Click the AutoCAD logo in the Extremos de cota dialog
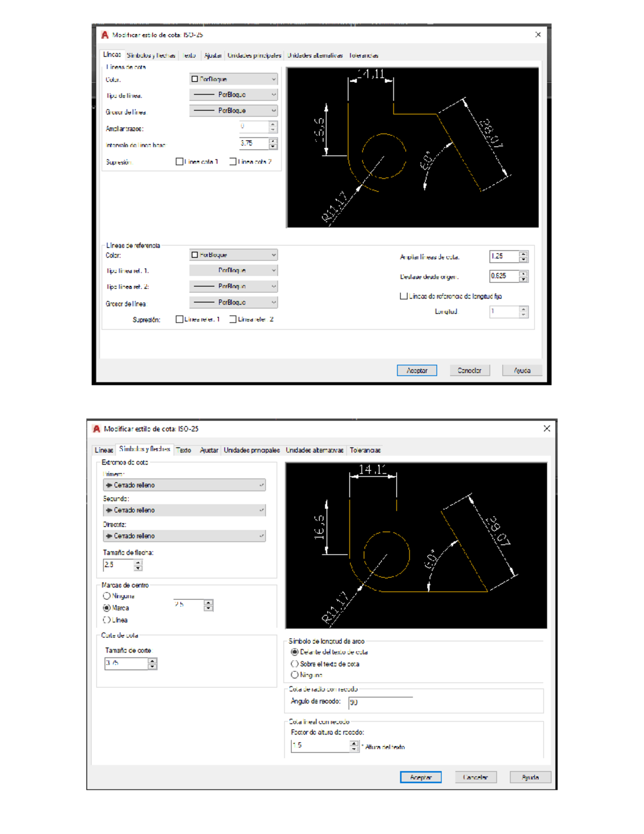This screenshot has height=834, width=644. click(97, 429)
